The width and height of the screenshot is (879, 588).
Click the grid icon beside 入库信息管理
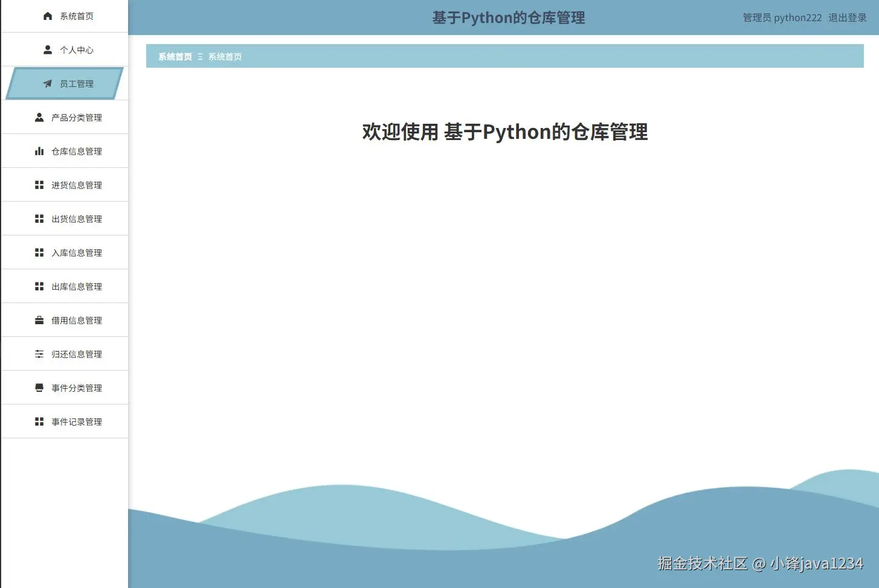click(39, 253)
